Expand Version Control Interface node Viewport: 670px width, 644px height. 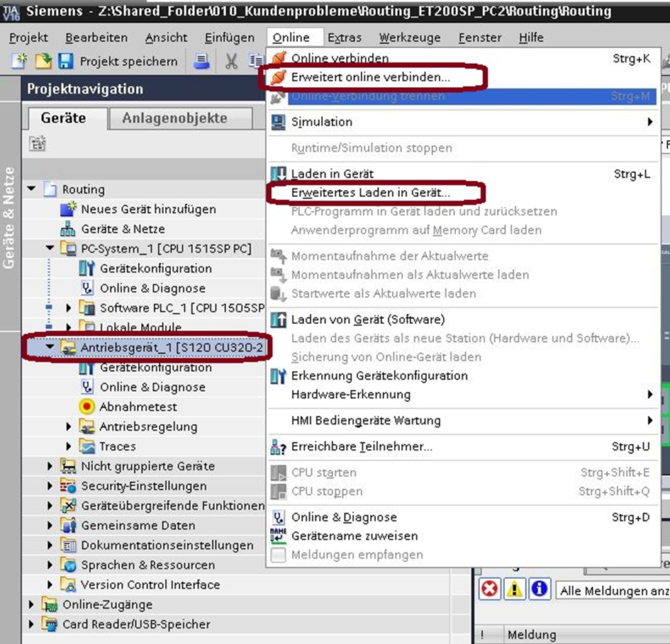click(50, 584)
